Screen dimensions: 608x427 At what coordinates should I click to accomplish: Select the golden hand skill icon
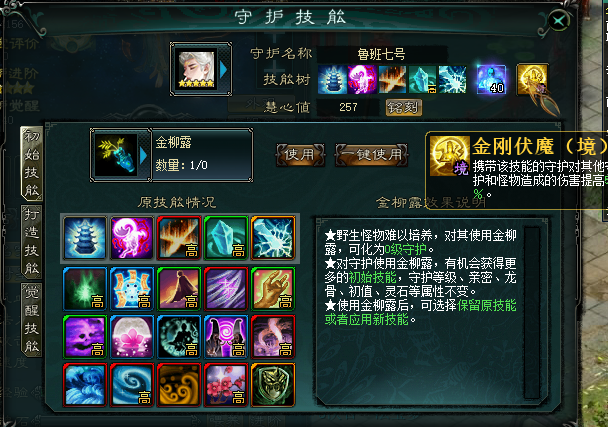(273, 289)
